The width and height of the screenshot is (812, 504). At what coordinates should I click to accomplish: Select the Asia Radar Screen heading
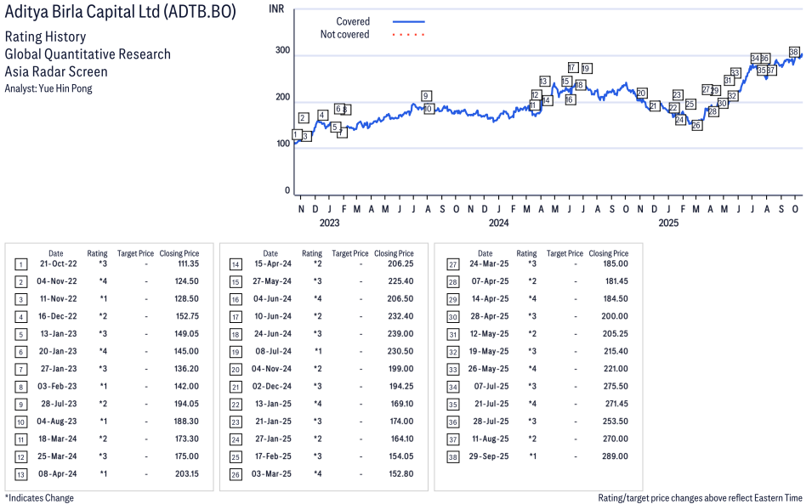point(56,71)
